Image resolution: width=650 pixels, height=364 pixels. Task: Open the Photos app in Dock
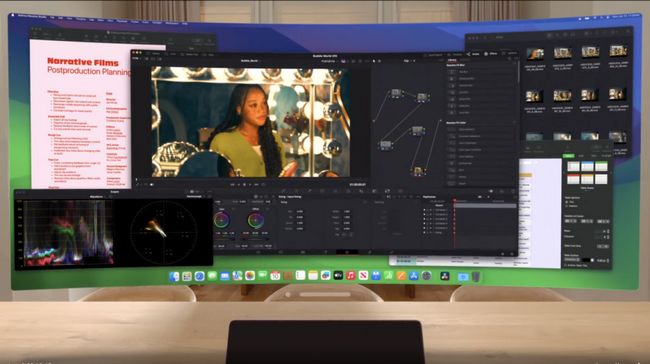[x=250, y=276]
